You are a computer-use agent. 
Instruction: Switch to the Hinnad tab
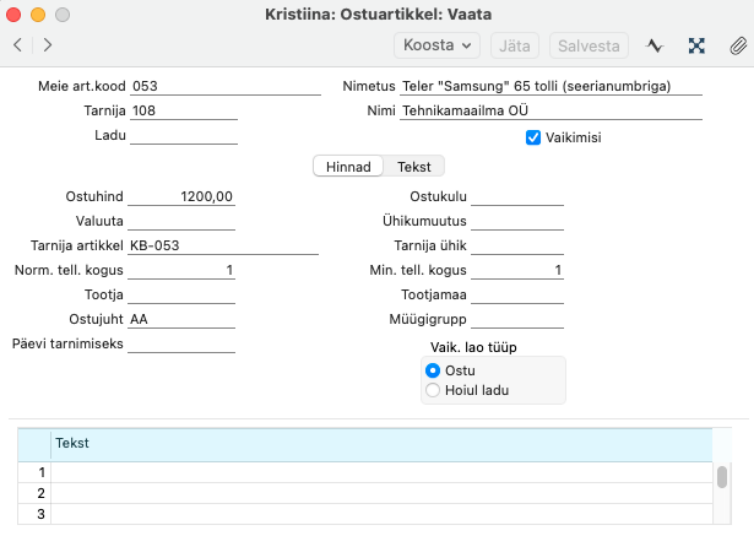[x=348, y=167]
